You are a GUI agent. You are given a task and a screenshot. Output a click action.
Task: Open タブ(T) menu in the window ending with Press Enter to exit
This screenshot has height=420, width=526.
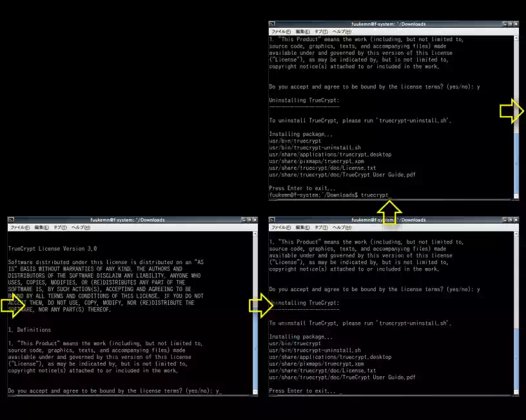tap(321, 227)
